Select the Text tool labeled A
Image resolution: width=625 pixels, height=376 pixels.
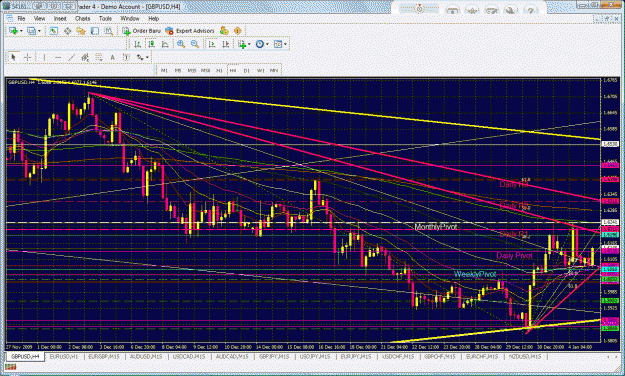pyautogui.click(x=112, y=58)
